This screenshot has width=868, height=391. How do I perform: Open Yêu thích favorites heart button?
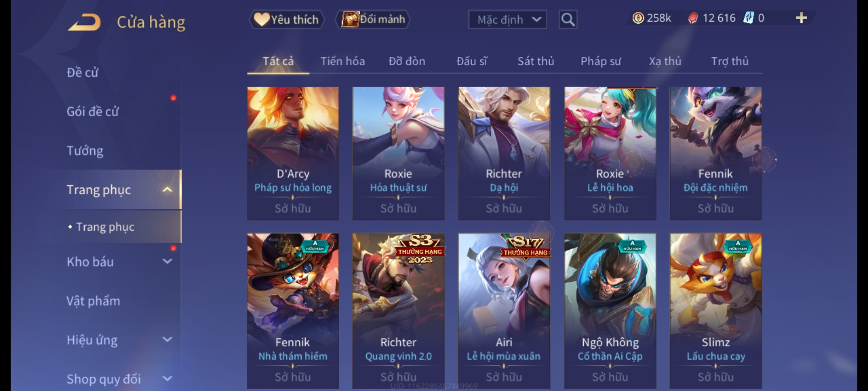[x=286, y=20]
